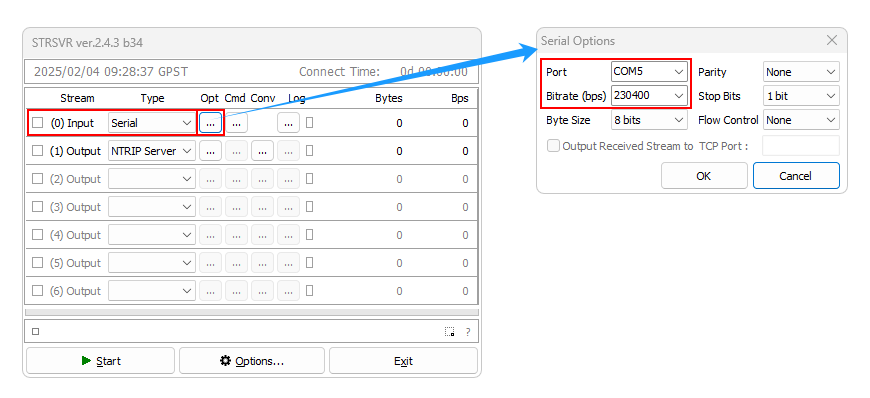Expand the Port COM5 dropdown
Screen dimensions: 870x398
pos(649,72)
